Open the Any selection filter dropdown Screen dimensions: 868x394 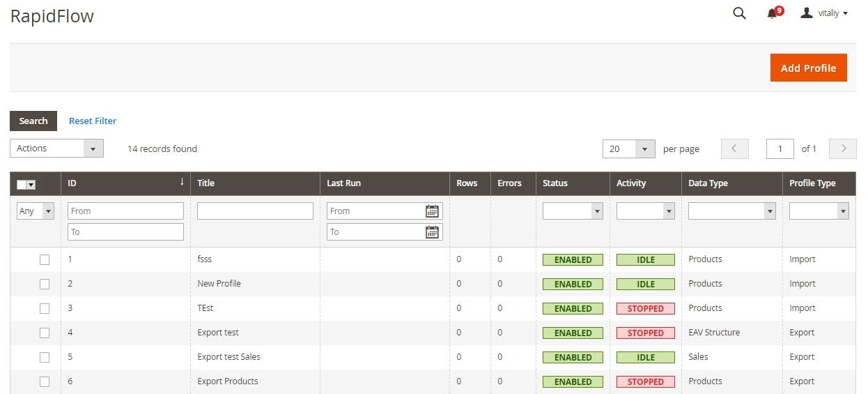[36, 211]
